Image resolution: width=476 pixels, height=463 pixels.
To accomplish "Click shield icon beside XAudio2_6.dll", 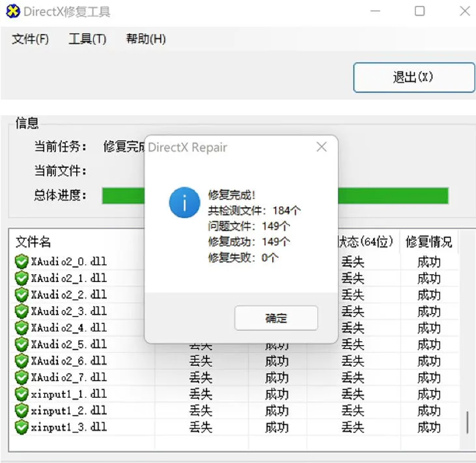I will pos(21,361).
